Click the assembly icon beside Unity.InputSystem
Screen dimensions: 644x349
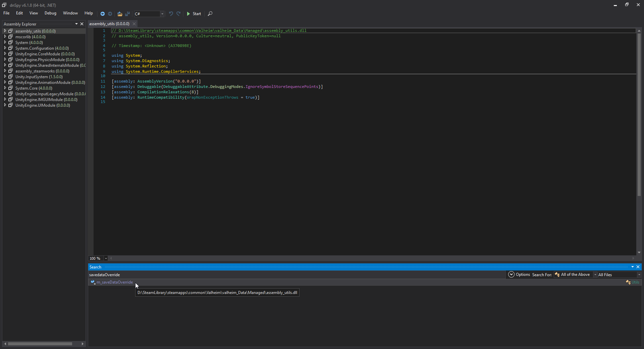point(11,77)
